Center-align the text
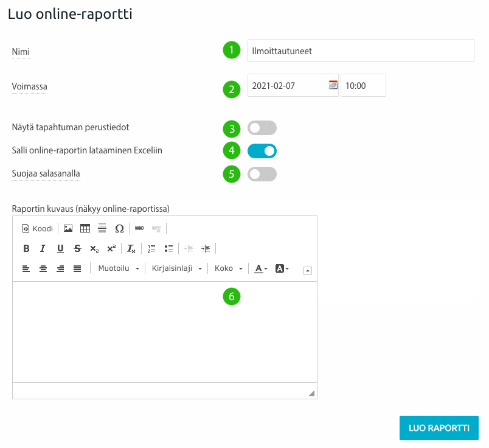 tap(43, 268)
